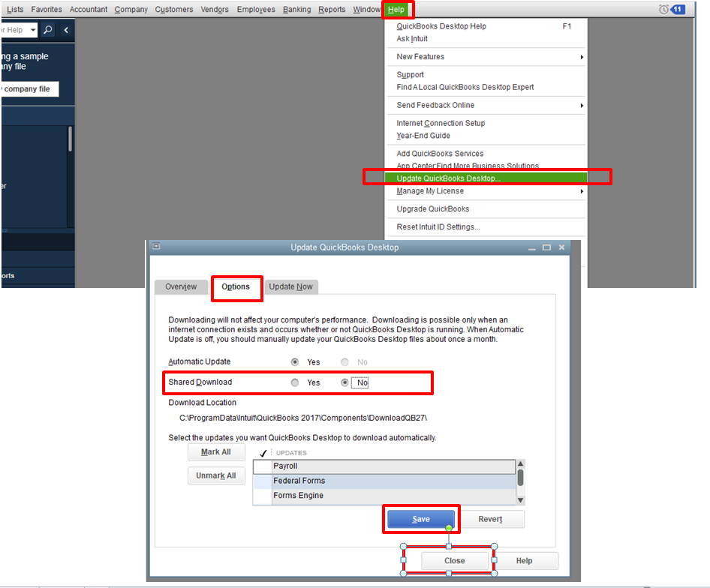
Task: Open the search Help dropdown arrow
Action: click(x=32, y=30)
